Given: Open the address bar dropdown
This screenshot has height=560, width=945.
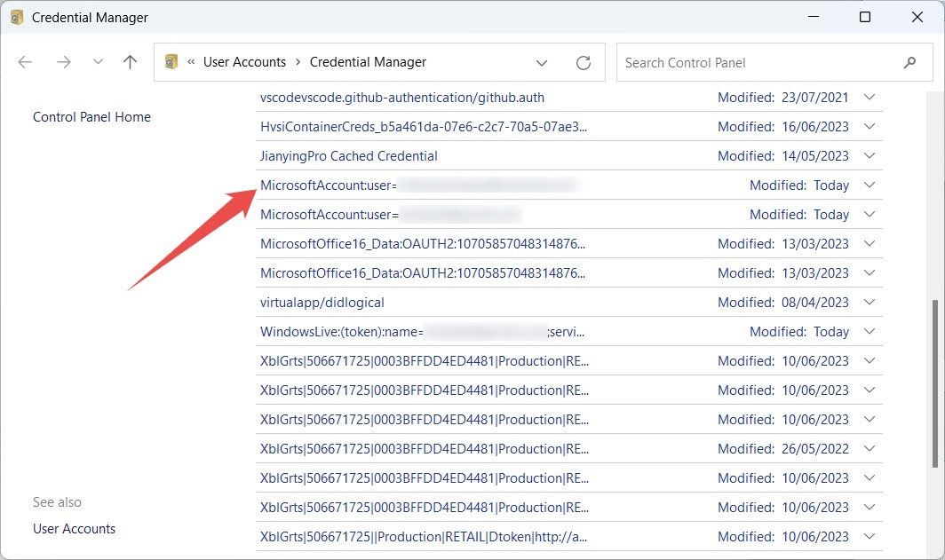Looking at the screenshot, I should [x=541, y=62].
